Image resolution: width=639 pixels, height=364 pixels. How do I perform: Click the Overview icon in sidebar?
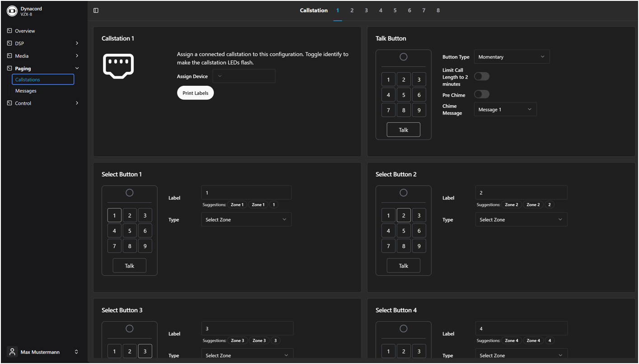coord(9,31)
